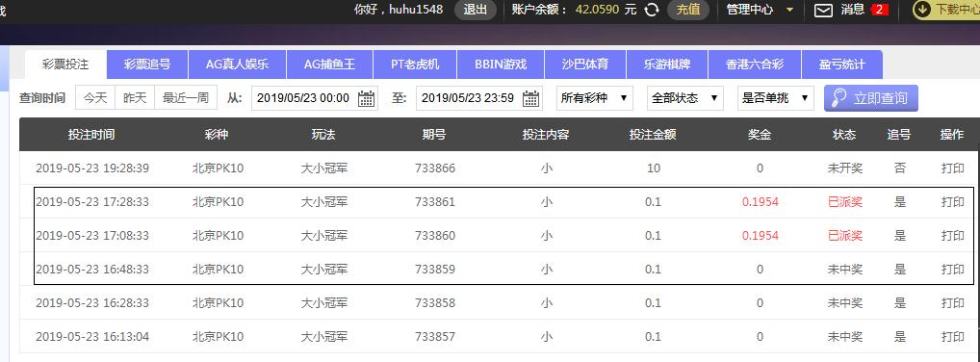The width and height of the screenshot is (980, 362).
Task: Click the account balance 42.0590
Action: (x=598, y=10)
